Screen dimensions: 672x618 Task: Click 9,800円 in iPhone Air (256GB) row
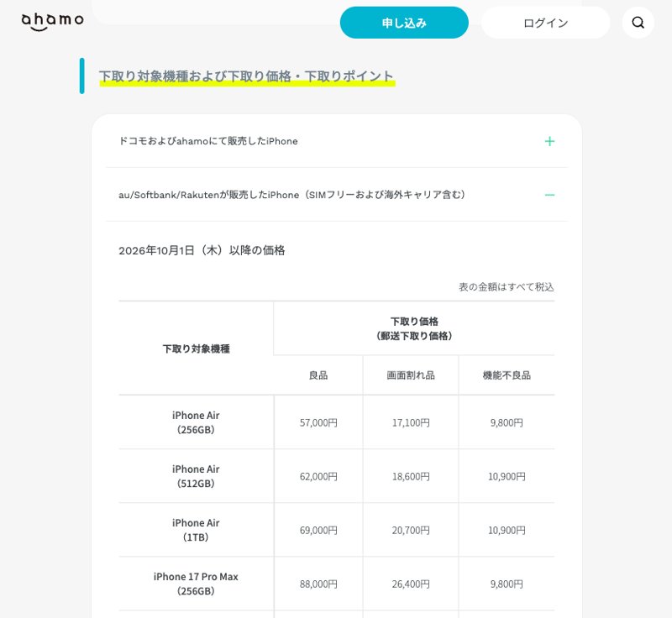pyautogui.click(x=507, y=422)
